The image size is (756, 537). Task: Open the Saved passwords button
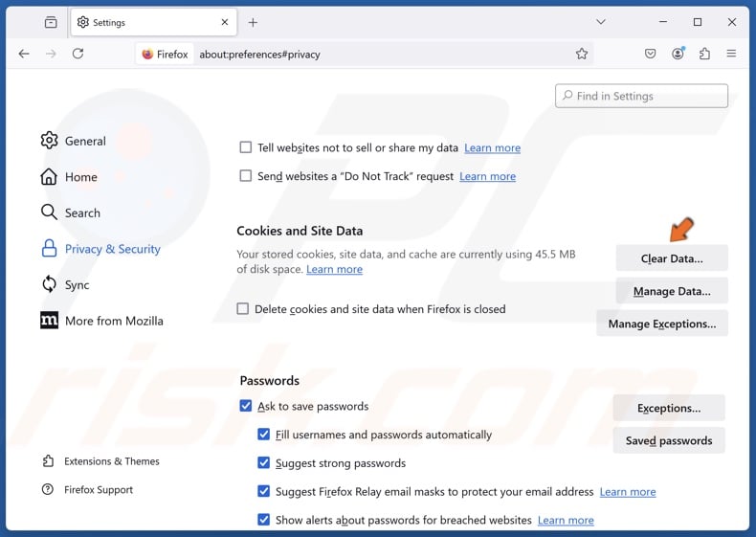pyautogui.click(x=668, y=440)
